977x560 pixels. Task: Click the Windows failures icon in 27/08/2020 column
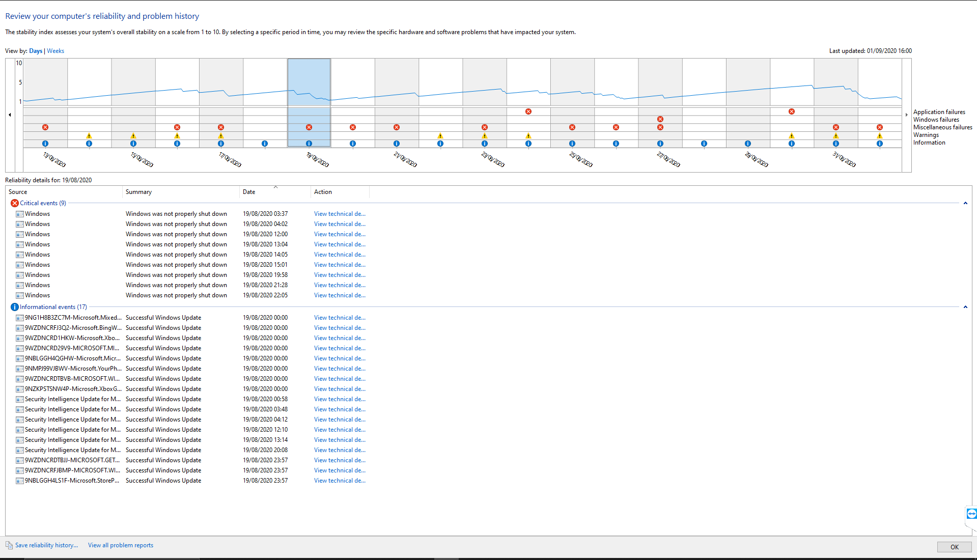660,119
